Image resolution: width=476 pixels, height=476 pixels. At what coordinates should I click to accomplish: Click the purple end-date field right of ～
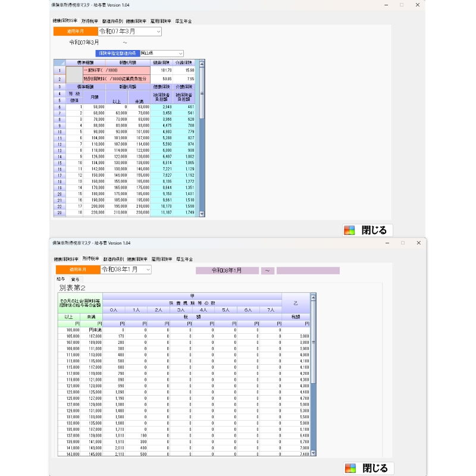tap(308, 271)
